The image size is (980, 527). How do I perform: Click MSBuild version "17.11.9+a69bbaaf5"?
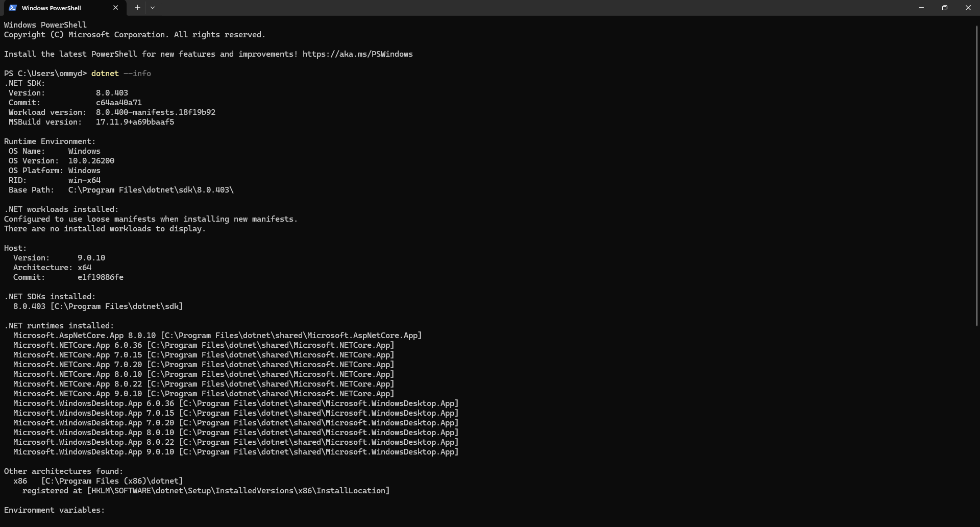(135, 122)
